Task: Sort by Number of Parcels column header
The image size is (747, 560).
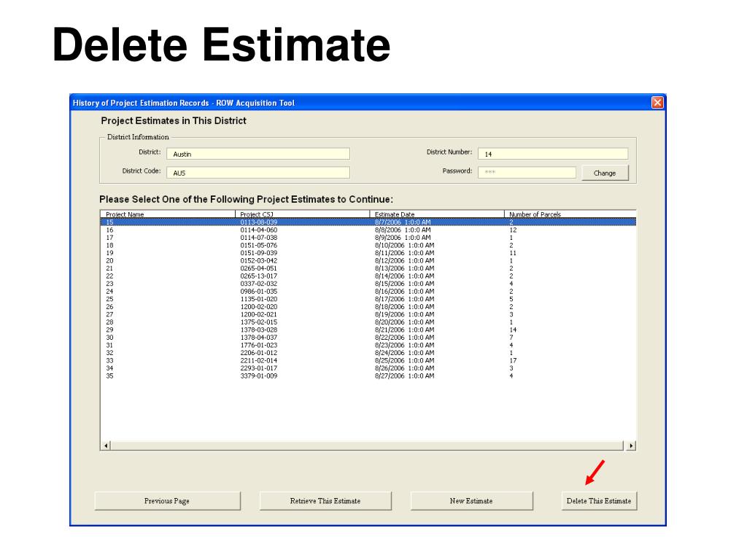Action: [570, 214]
